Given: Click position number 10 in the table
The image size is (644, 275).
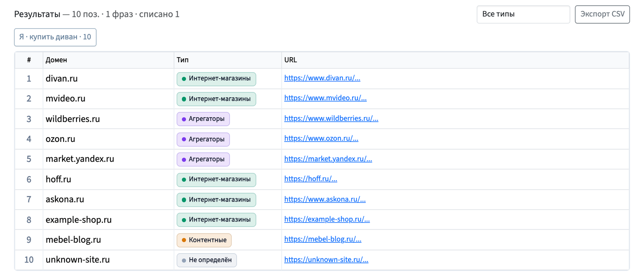Looking at the screenshot, I should pyautogui.click(x=29, y=260).
